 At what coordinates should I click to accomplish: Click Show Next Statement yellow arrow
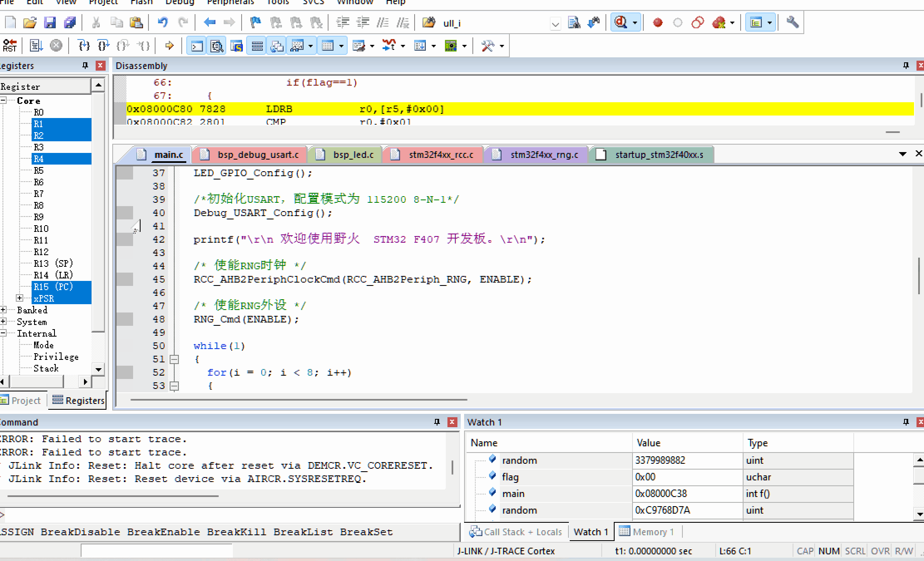click(x=169, y=45)
